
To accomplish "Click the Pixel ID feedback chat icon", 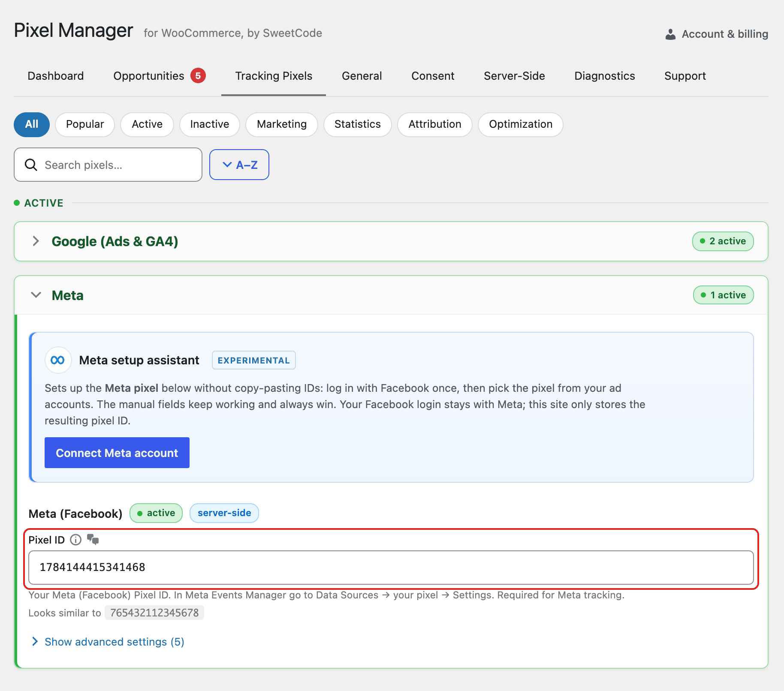I will (x=93, y=539).
